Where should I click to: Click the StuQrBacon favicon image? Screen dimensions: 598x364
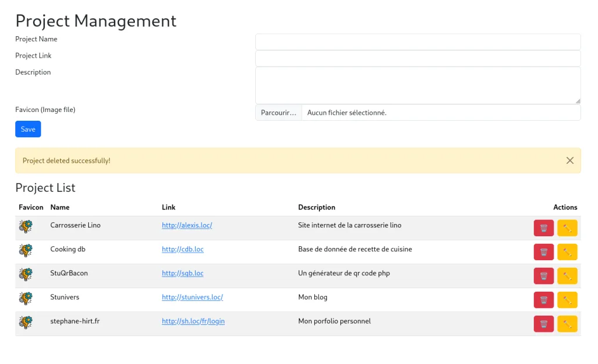point(26,275)
